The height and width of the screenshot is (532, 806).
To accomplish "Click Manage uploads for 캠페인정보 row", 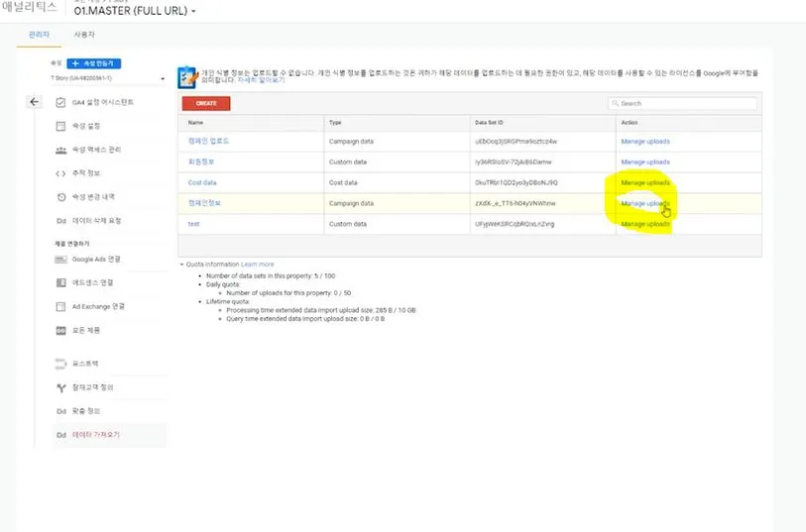I will pos(645,203).
